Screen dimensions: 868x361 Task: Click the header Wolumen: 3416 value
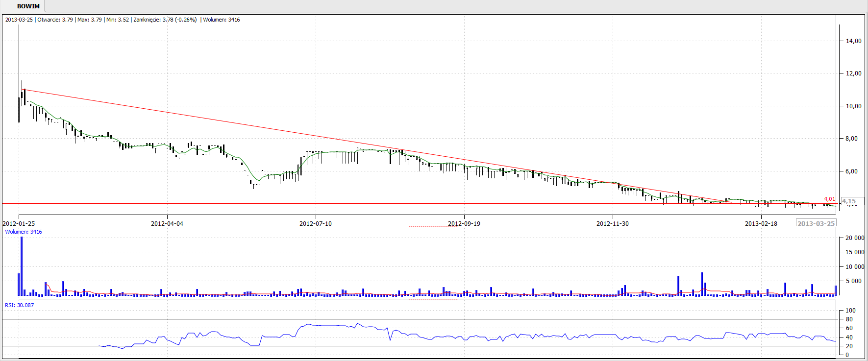(222, 20)
